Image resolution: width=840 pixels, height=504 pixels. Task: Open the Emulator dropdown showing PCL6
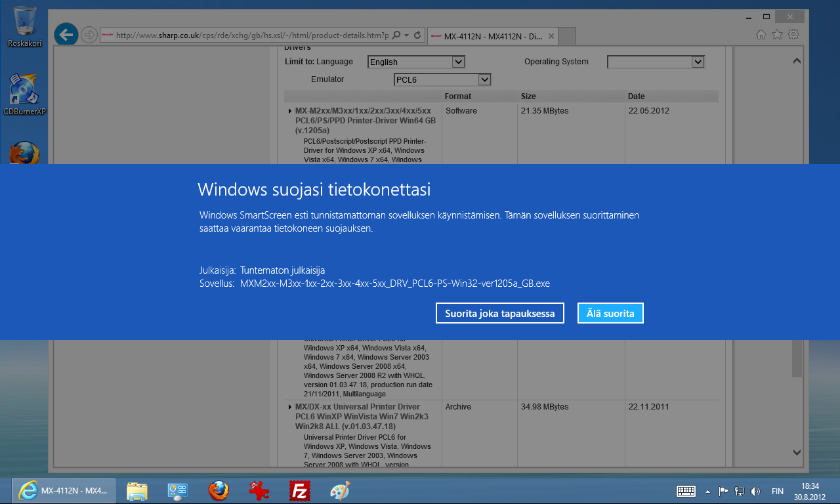point(442,79)
